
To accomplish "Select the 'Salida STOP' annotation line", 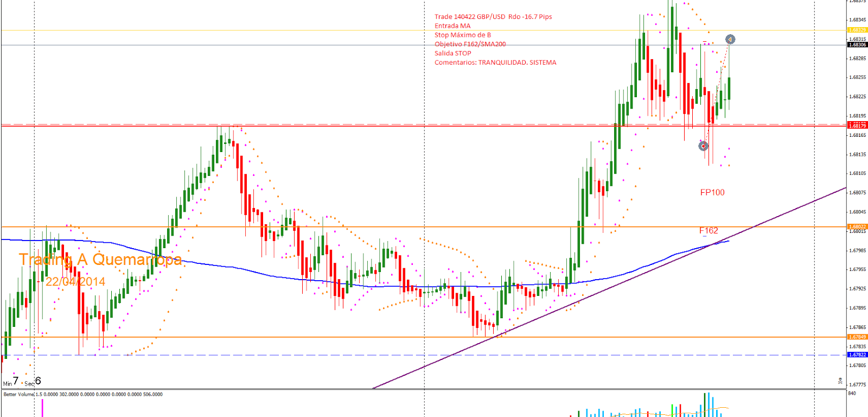I will point(452,53).
